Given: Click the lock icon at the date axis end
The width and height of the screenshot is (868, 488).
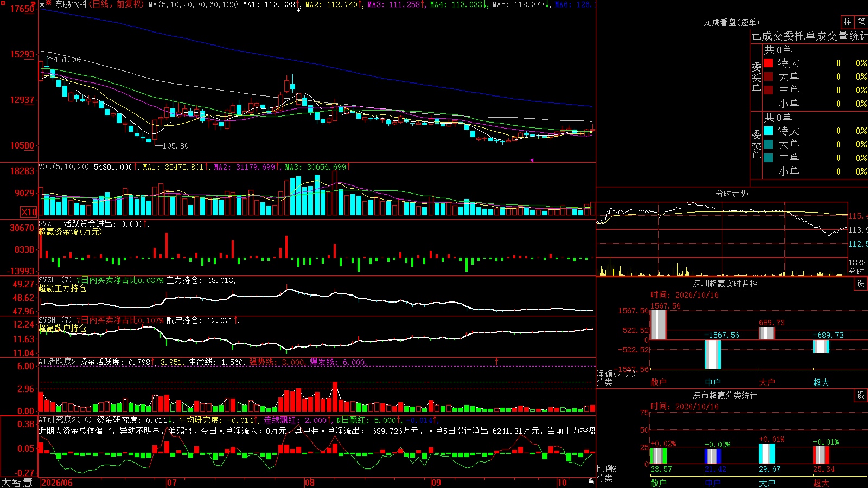Looking at the screenshot, I should coord(591,481).
